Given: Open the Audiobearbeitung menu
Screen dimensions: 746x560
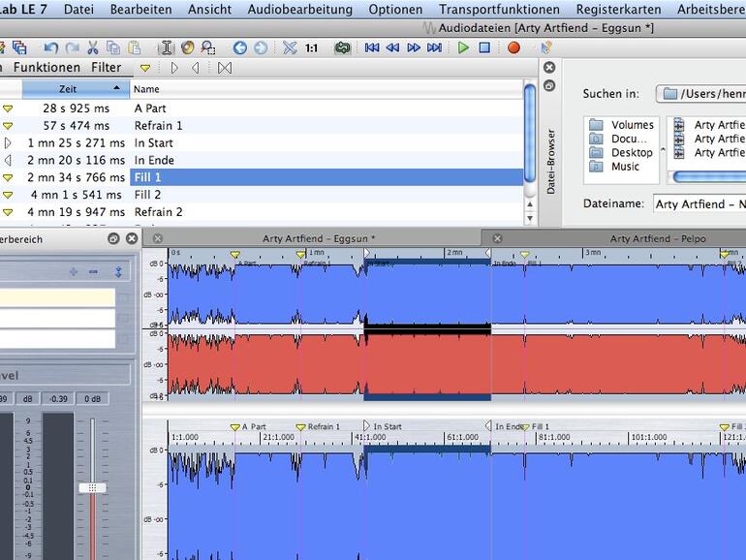Looking at the screenshot, I should click(x=299, y=10).
